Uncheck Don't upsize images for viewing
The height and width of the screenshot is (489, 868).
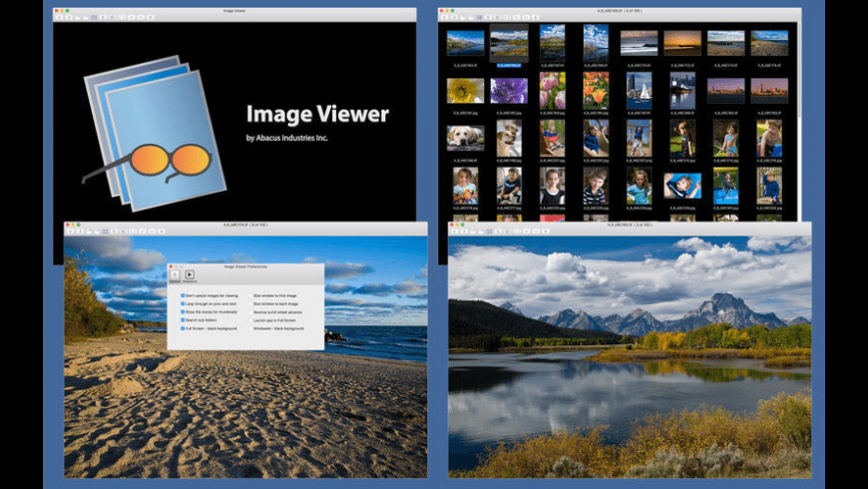pyautogui.click(x=183, y=295)
